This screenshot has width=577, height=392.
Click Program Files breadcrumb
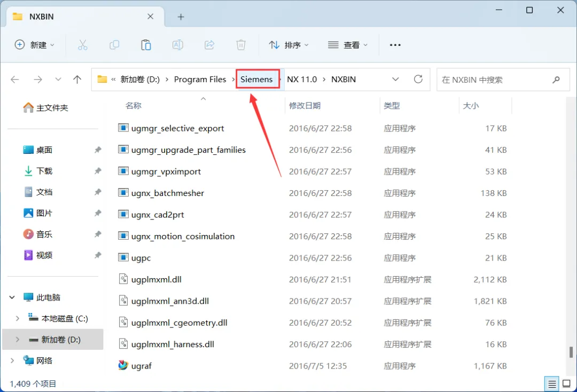[200, 80]
